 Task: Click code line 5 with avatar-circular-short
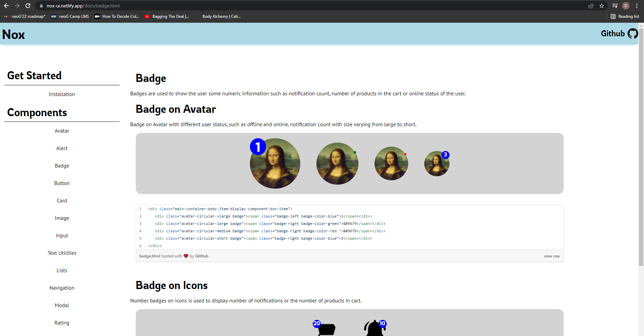[x=263, y=238]
